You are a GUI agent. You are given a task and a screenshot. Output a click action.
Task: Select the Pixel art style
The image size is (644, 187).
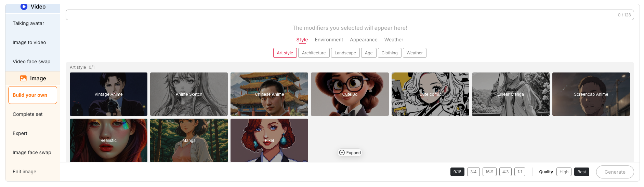pos(269,140)
